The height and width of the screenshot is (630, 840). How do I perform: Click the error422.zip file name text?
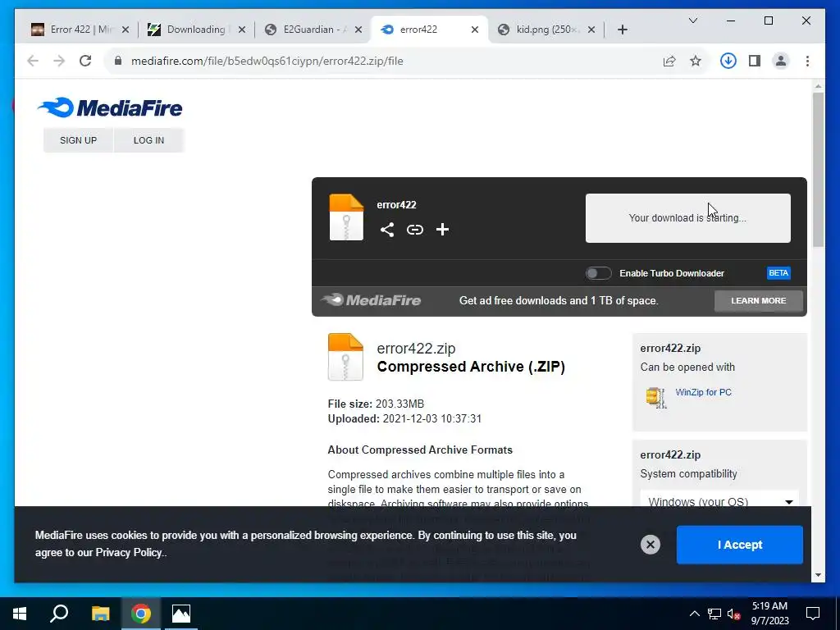point(416,348)
